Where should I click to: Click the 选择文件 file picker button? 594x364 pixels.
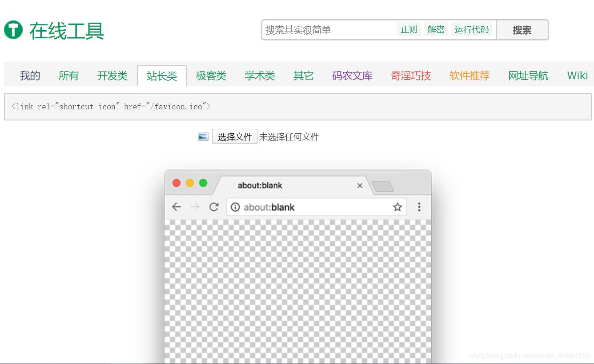(x=235, y=136)
